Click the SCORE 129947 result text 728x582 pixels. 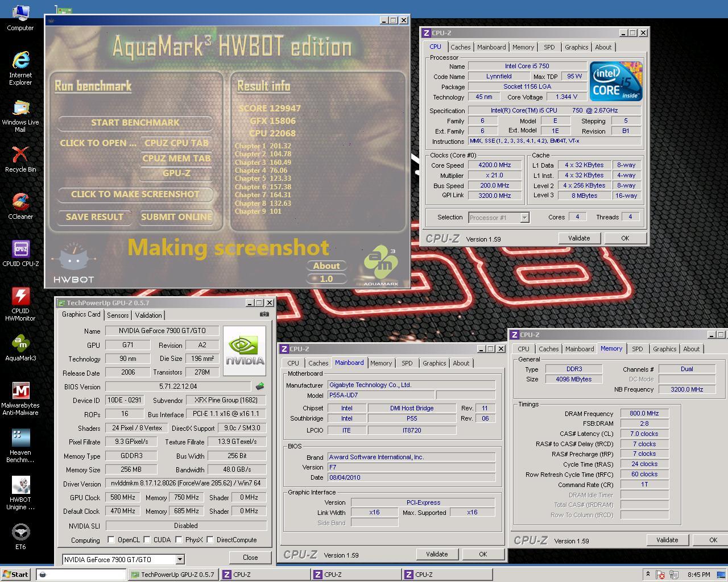tap(270, 108)
